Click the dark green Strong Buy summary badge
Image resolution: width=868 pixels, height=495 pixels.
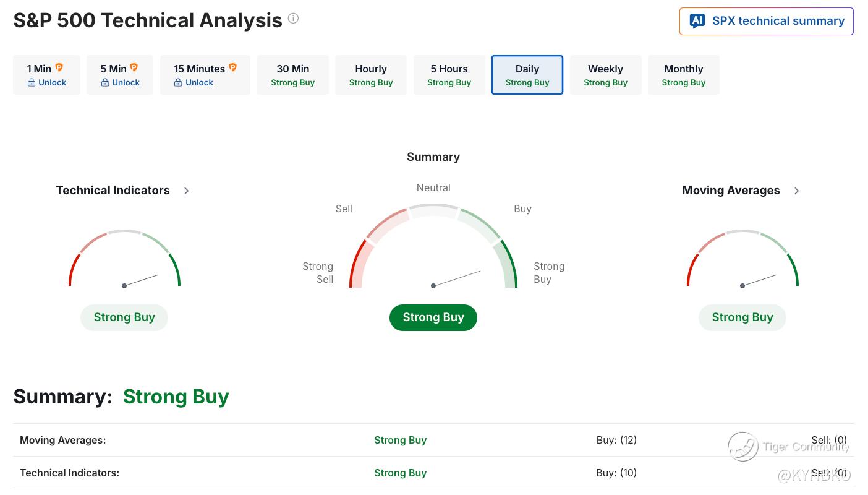[x=433, y=317]
